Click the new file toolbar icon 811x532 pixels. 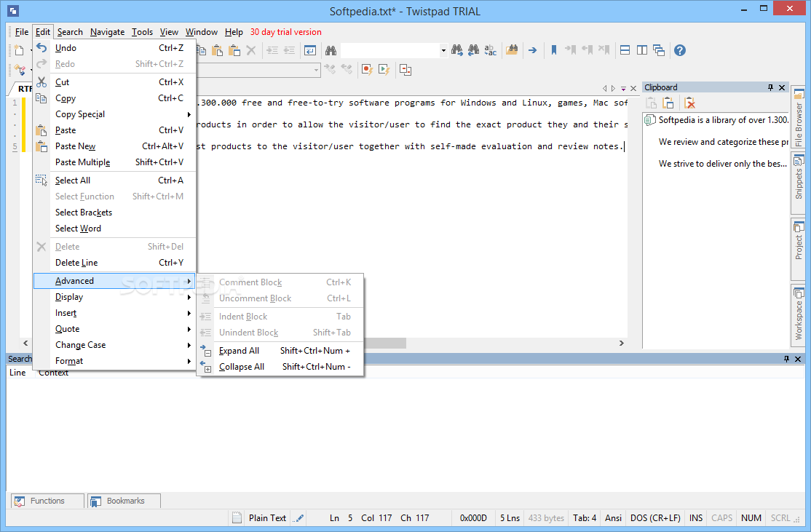[x=19, y=50]
